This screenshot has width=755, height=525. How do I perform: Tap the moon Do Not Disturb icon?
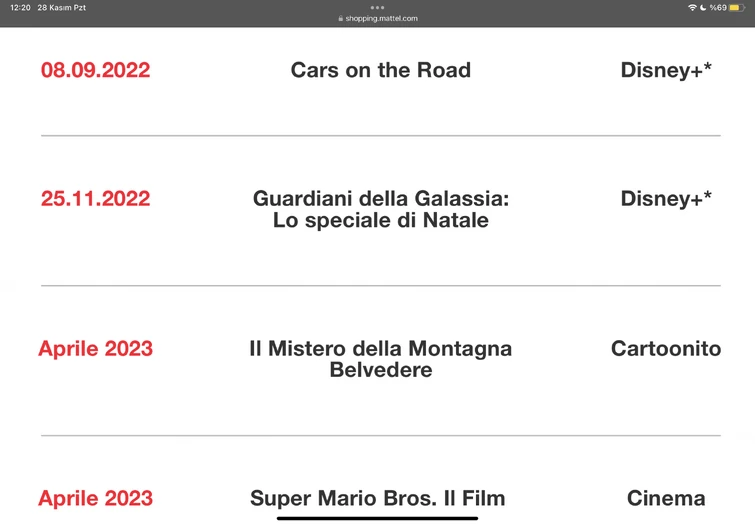pyautogui.click(x=703, y=8)
